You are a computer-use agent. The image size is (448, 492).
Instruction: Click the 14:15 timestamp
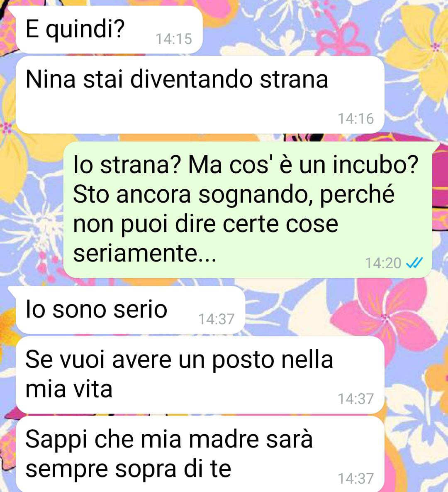(174, 39)
